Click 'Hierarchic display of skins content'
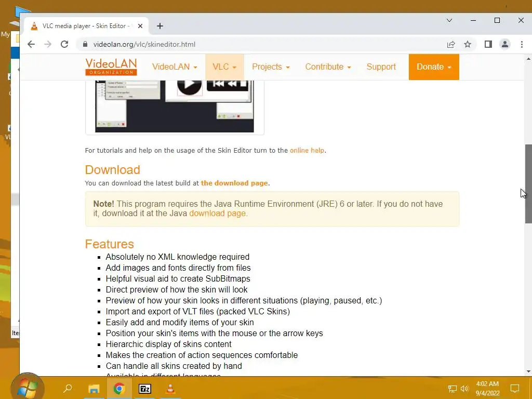 coord(169,344)
